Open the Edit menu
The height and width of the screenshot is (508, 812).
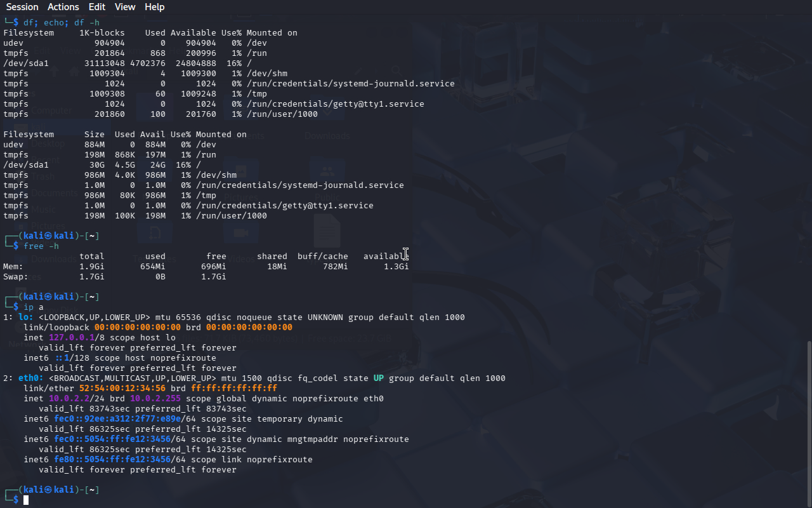pyautogui.click(x=97, y=7)
